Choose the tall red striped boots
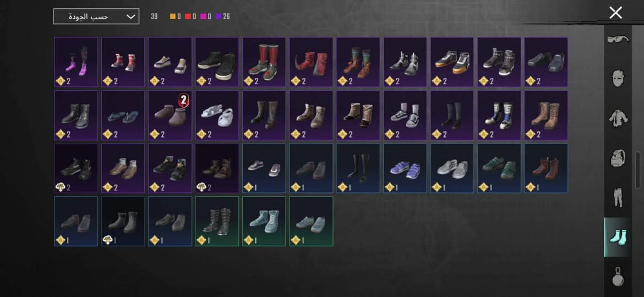Image resolution: width=644 pixels, height=297 pixels. click(x=264, y=62)
